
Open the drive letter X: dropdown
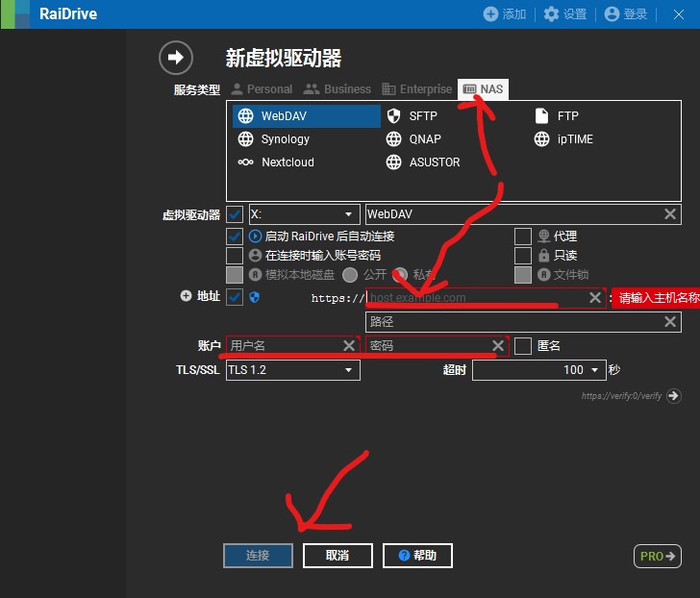pos(305,214)
